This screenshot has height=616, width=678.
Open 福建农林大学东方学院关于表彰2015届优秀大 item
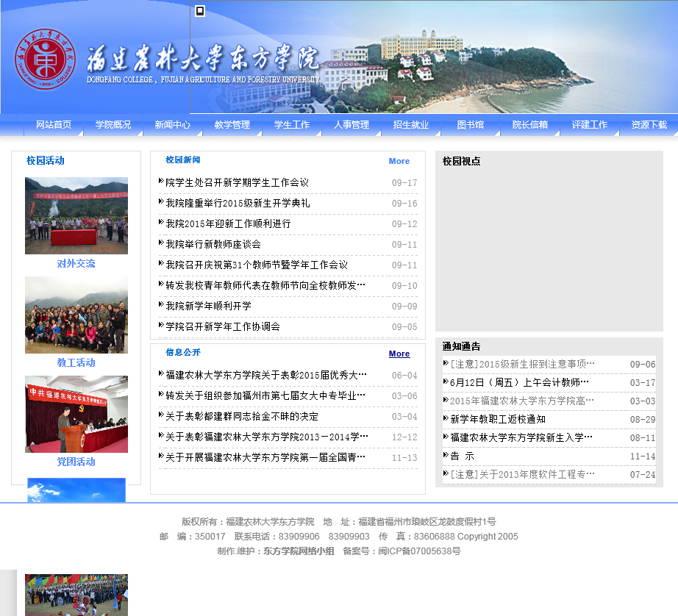pos(266,375)
